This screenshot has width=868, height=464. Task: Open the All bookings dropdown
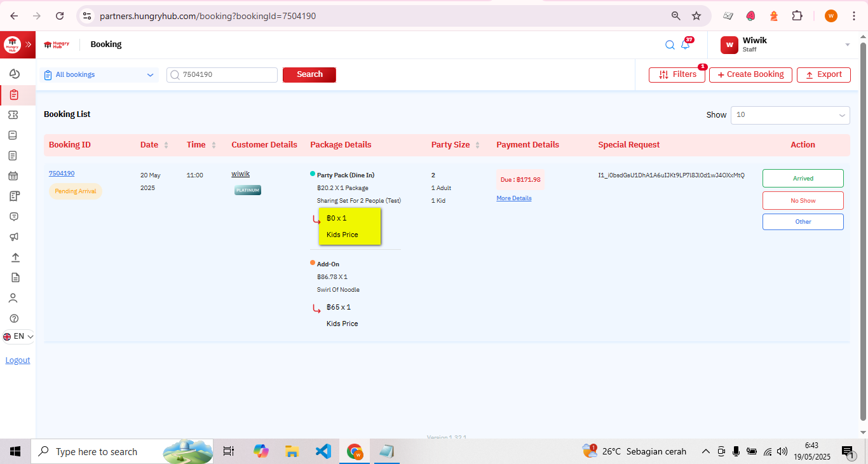(x=99, y=75)
